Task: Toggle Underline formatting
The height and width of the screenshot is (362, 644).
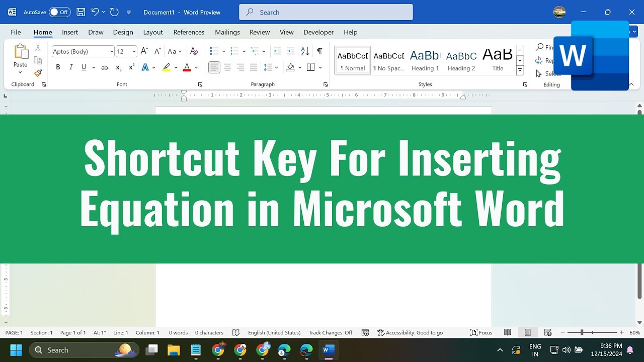Action: click(x=84, y=67)
